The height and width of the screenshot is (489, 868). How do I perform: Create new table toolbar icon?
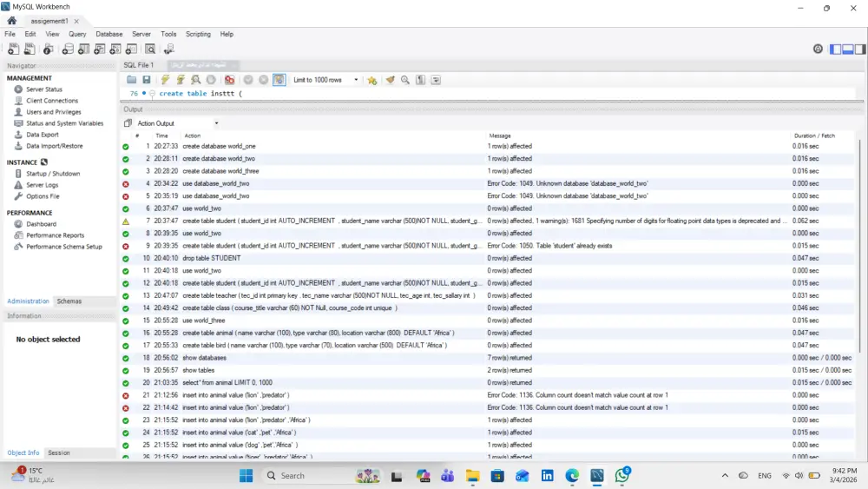click(83, 50)
